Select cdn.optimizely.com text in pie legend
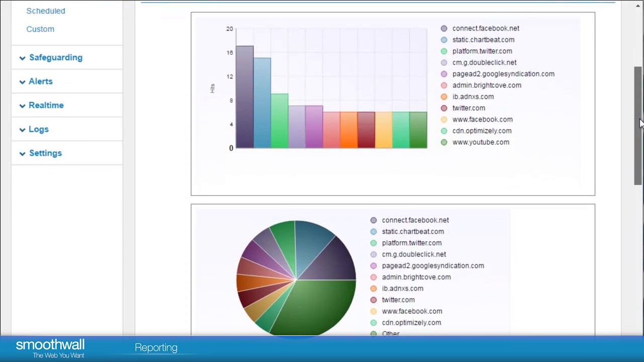The width and height of the screenshot is (644, 362). click(x=412, y=323)
